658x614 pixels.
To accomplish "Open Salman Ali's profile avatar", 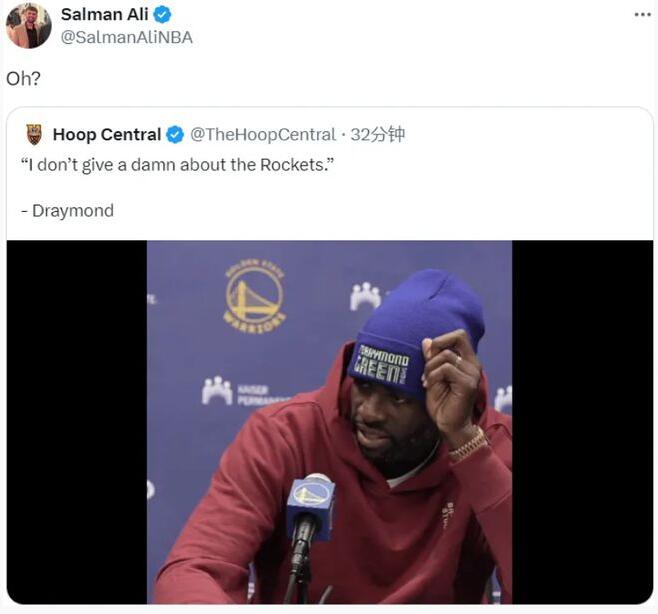I will [28, 25].
